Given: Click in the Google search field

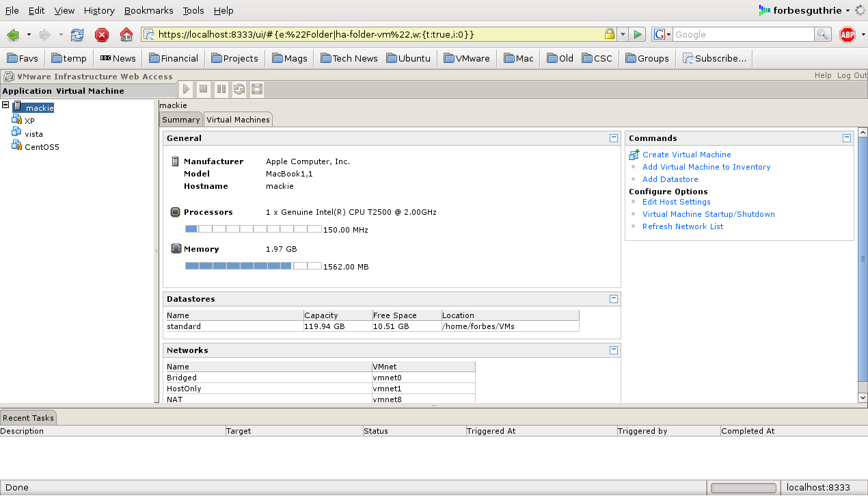Looking at the screenshot, I should pos(744,34).
